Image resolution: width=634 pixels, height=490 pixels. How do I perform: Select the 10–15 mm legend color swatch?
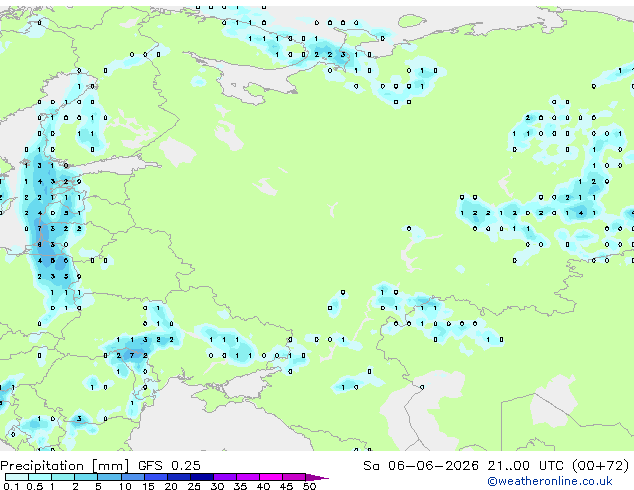(x=132, y=477)
